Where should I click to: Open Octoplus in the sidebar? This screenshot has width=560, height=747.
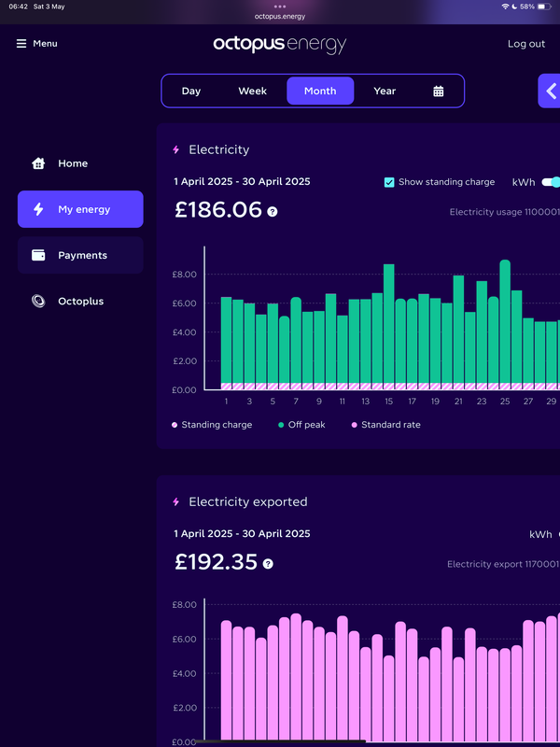80,301
